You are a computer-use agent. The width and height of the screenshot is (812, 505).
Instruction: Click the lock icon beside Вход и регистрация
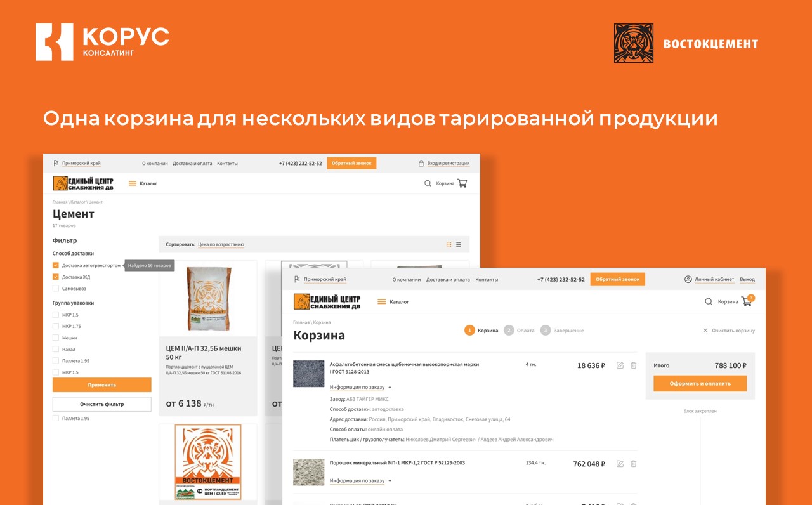point(421,163)
